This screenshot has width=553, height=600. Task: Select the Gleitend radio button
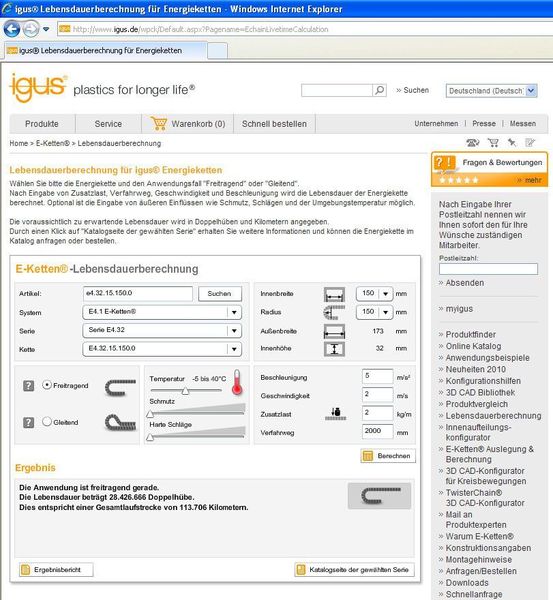pyautogui.click(x=47, y=422)
